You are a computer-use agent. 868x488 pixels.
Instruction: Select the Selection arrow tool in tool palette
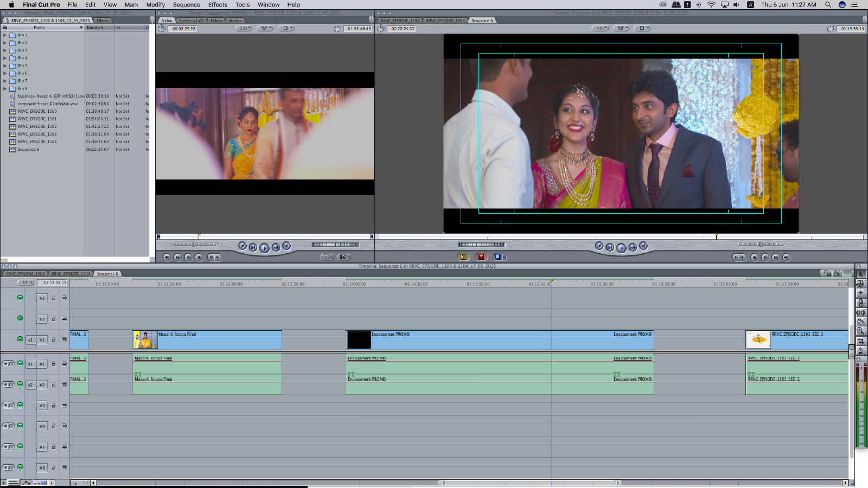pyautogui.click(x=861, y=274)
